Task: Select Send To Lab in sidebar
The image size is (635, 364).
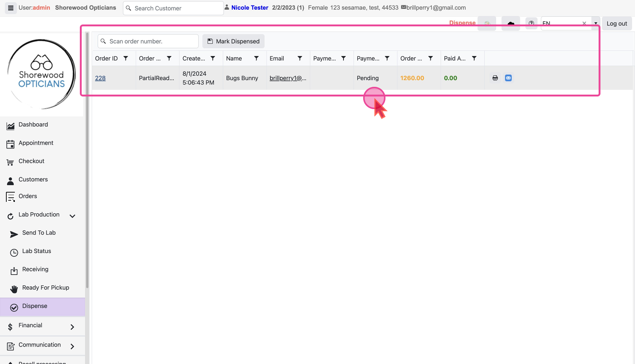Action: tap(39, 233)
